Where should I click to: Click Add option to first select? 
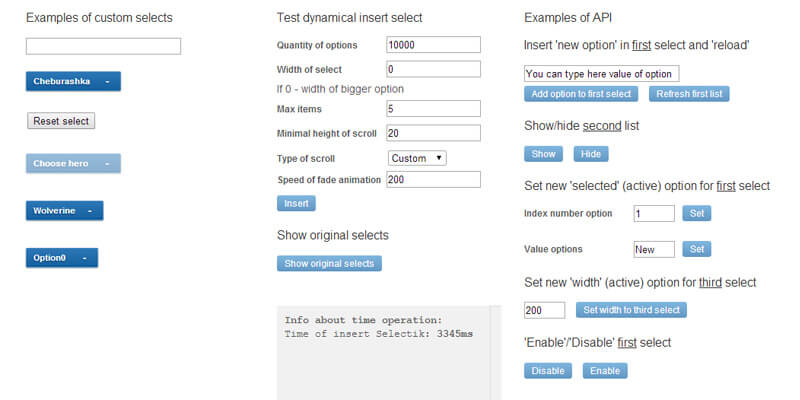[581, 94]
